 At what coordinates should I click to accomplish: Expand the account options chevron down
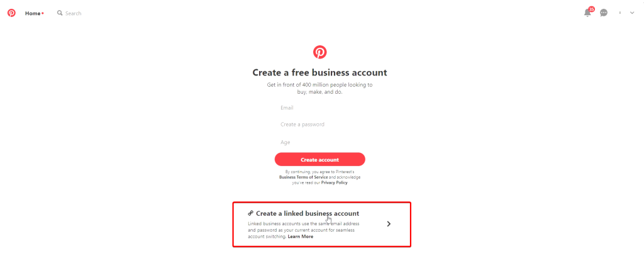point(632,13)
